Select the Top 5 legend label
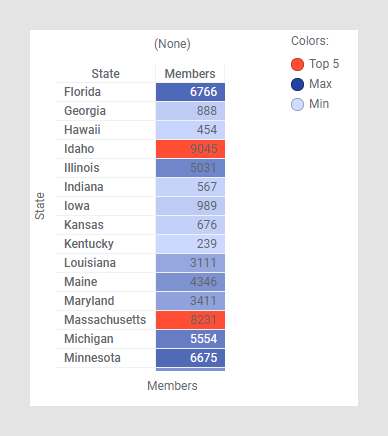 (324, 64)
